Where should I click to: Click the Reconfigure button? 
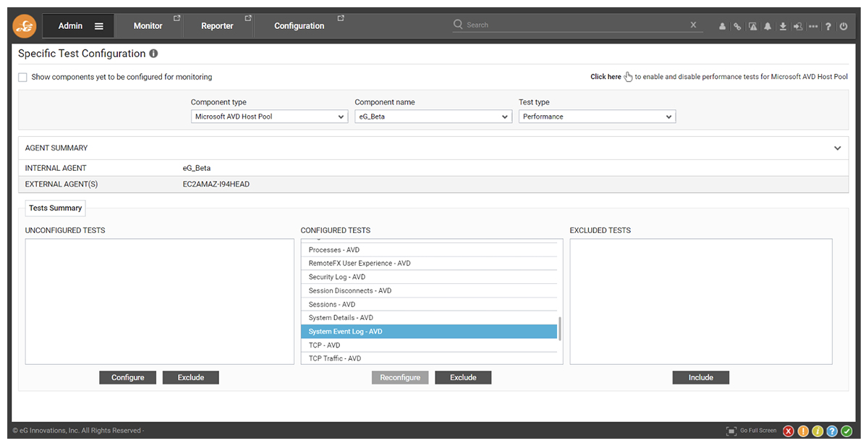[x=400, y=377]
